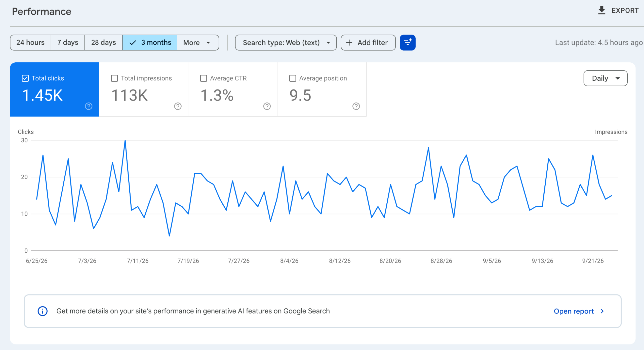This screenshot has width=644, height=350.
Task: Click the plus icon in Add filter
Action: point(349,42)
